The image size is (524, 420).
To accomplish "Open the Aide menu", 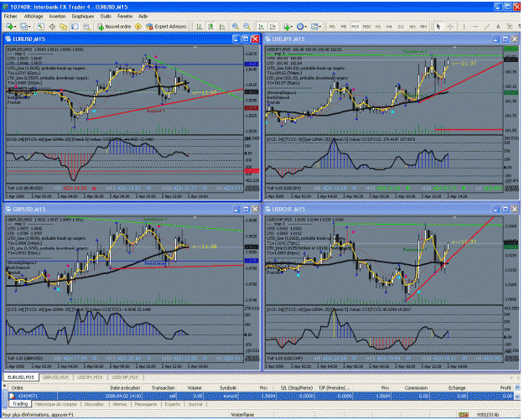I will (x=143, y=16).
